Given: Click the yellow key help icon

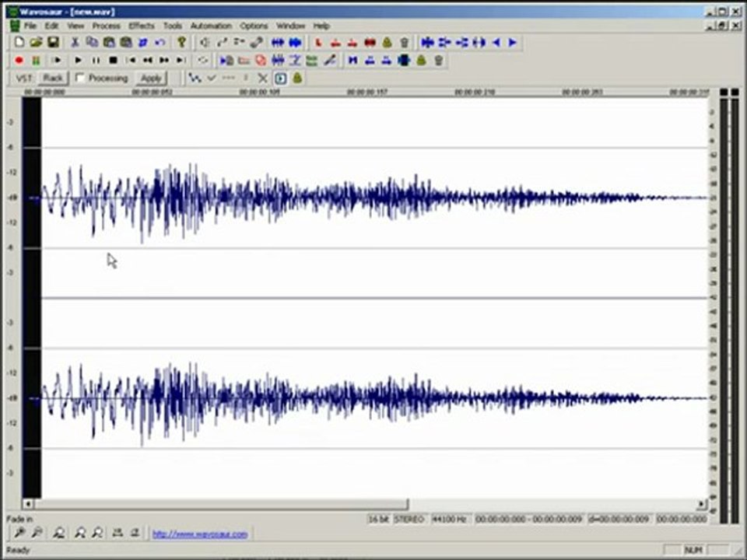Looking at the screenshot, I should (181, 42).
